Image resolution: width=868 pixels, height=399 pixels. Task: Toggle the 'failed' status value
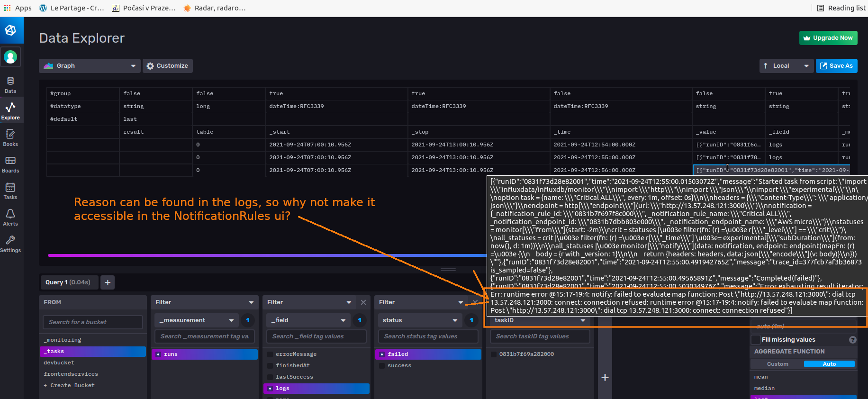click(428, 354)
